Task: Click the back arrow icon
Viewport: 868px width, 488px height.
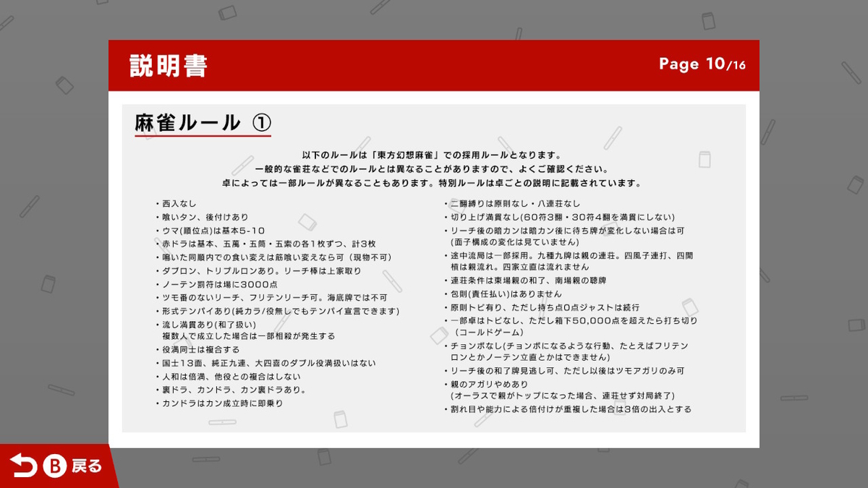Action: tap(23, 467)
